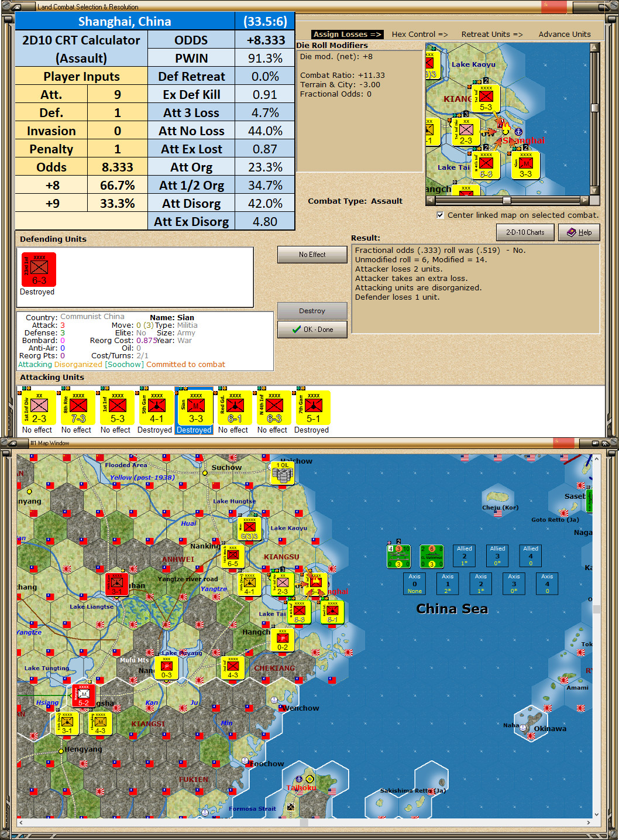Click the No Effect button
Screen dimensions: 619x840
click(x=312, y=255)
